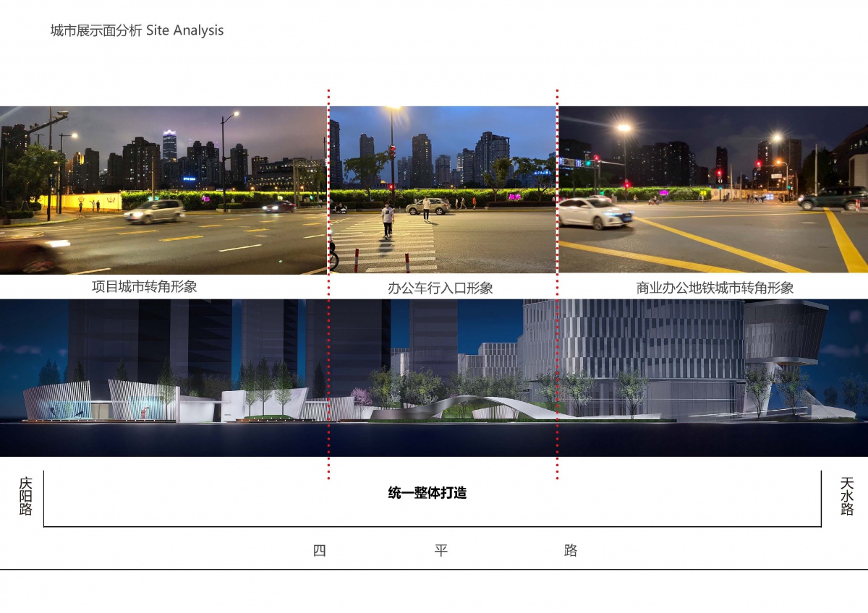Click the character '平' in the road name
Viewport: 868px width, 613px height.
tap(441, 551)
